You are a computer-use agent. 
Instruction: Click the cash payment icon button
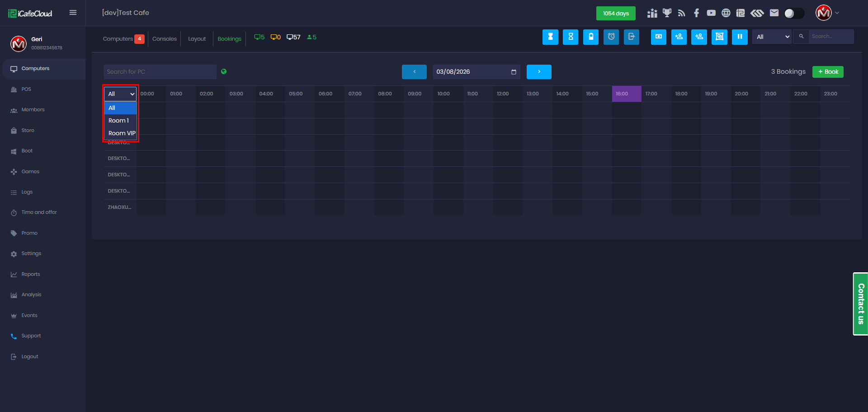pos(658,37)
